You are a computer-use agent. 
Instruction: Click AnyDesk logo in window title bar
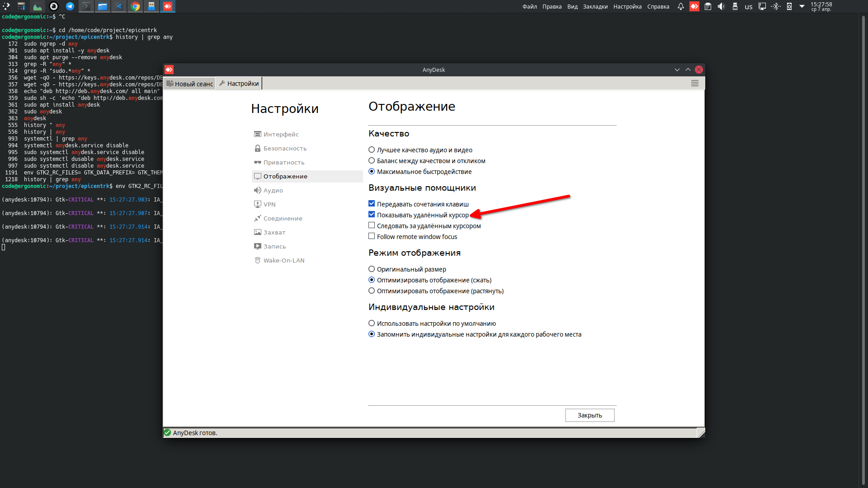pos(169,70)
